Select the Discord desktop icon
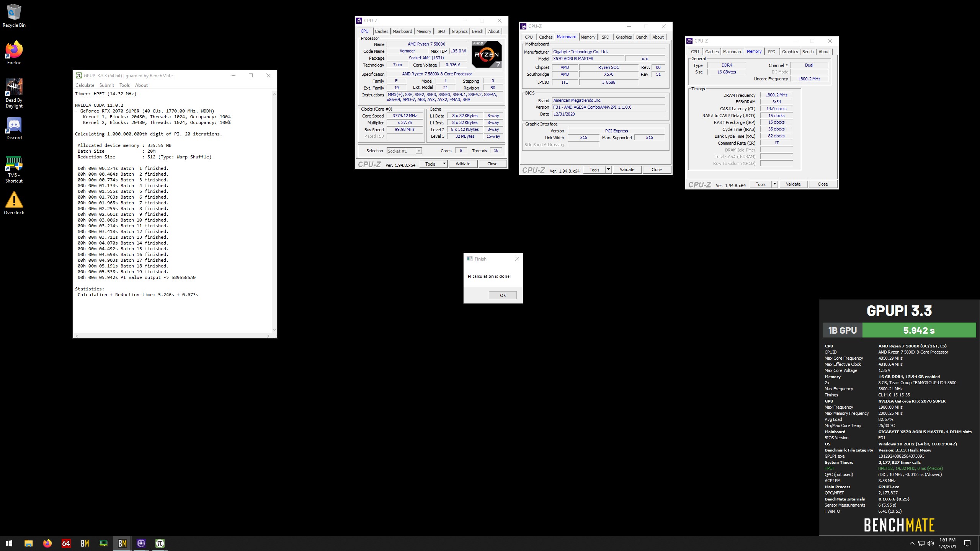 (x=14, y=129)
